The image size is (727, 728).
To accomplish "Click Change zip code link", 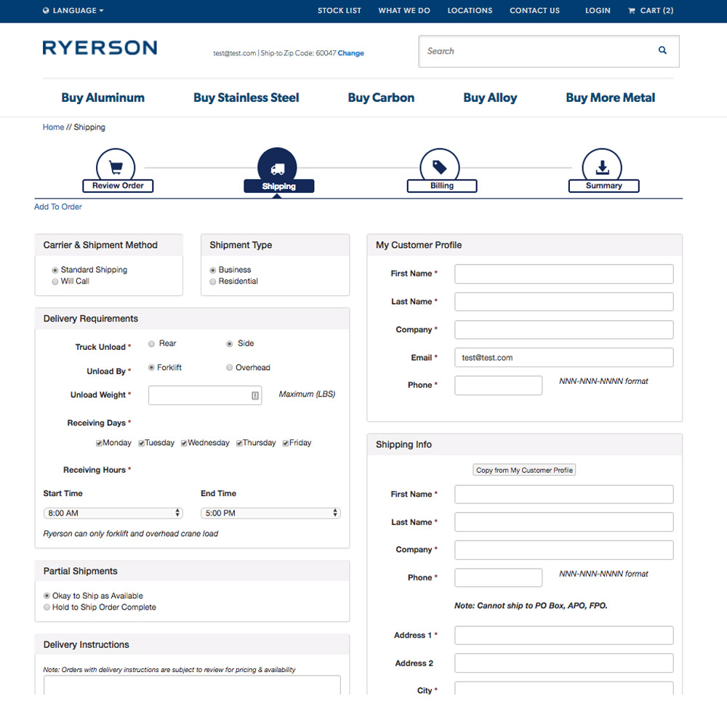I will click(351, 53).
